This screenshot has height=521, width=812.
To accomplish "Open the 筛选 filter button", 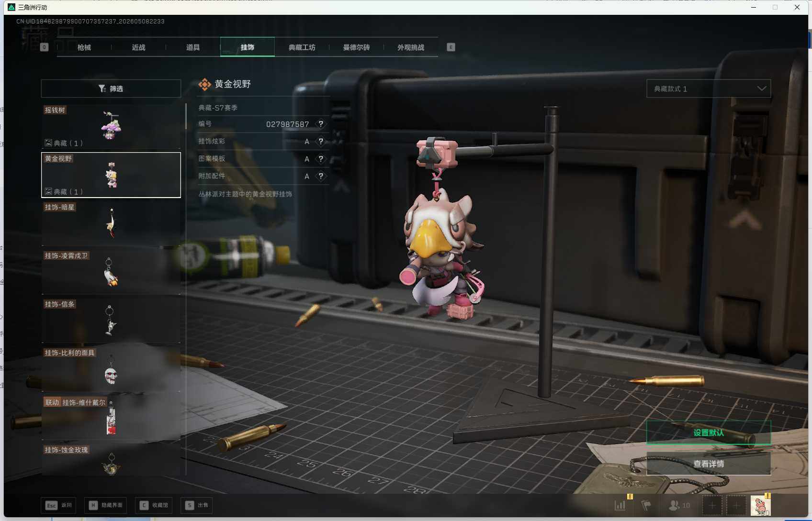I will click(111, 89).
